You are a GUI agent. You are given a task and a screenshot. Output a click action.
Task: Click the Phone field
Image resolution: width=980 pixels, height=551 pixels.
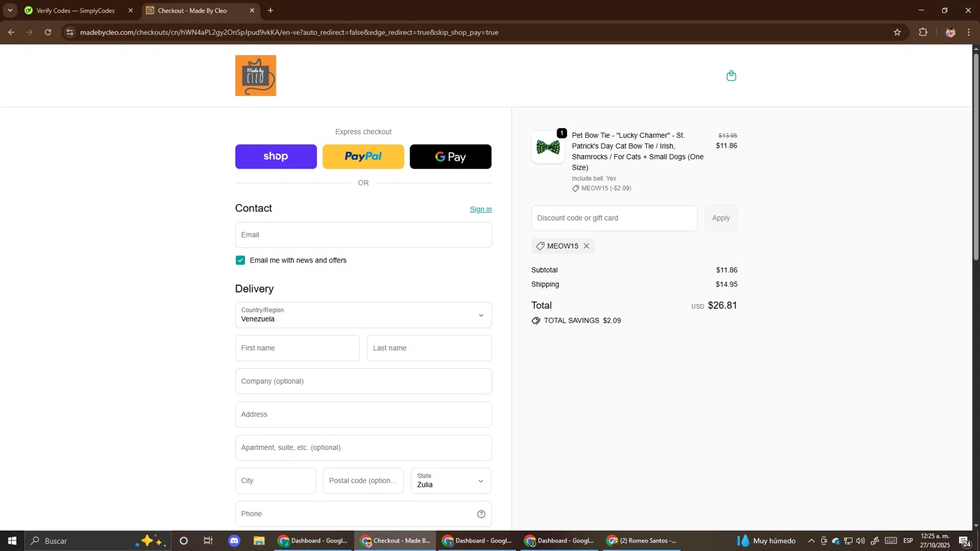(363, 514)
